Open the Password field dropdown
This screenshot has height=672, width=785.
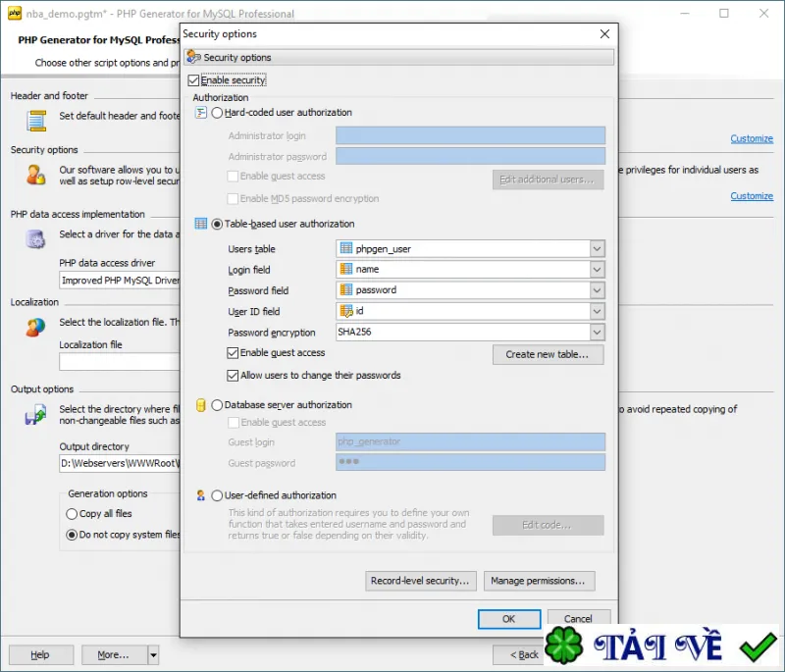pos(597,290)
